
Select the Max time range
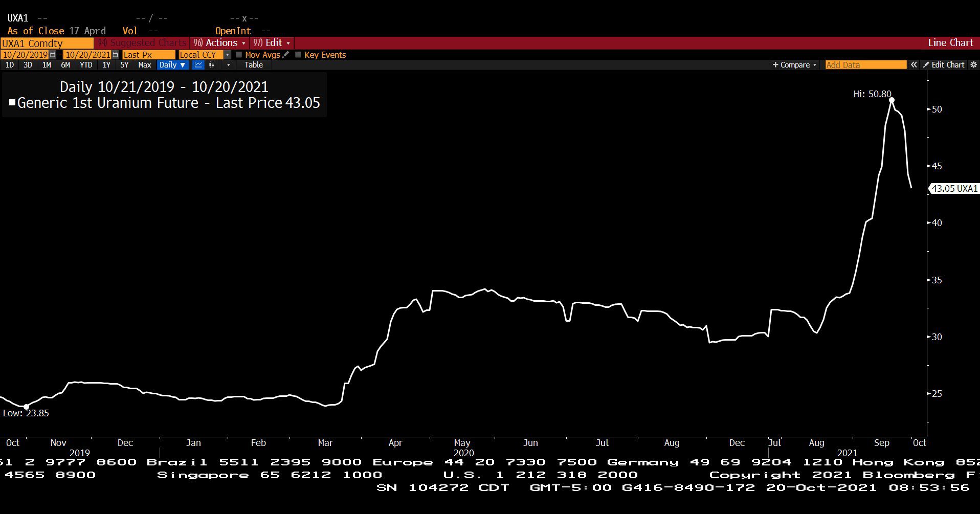(145, 65)
